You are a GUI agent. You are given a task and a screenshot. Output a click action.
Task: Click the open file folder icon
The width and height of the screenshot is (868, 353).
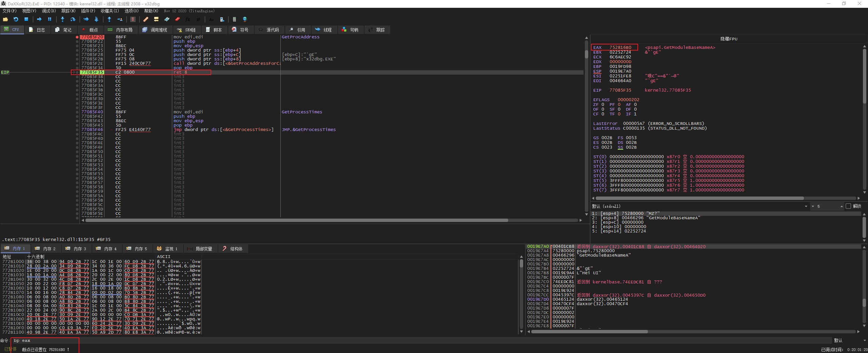coord(5,19)
